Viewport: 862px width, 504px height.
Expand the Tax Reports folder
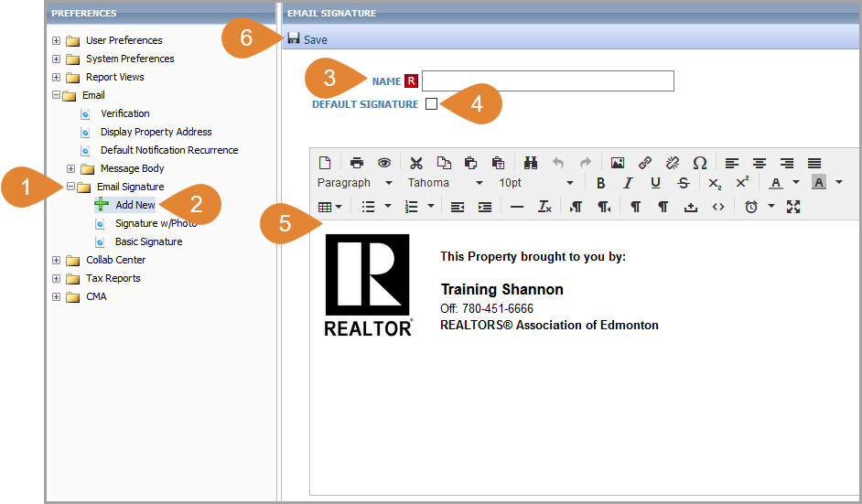[56, 279]
